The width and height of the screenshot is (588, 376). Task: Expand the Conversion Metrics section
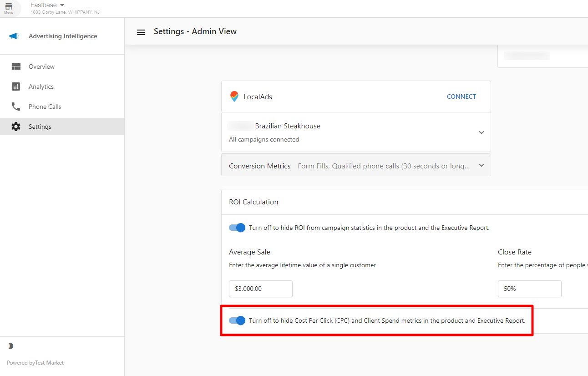click(481, 166)
